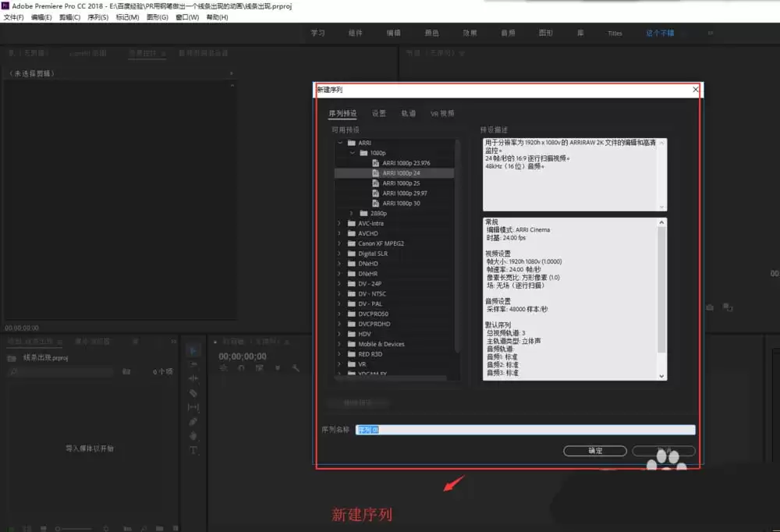This screenshot has height=532, width=780.
Task: Select the Type tool
Action: point(193,450)
